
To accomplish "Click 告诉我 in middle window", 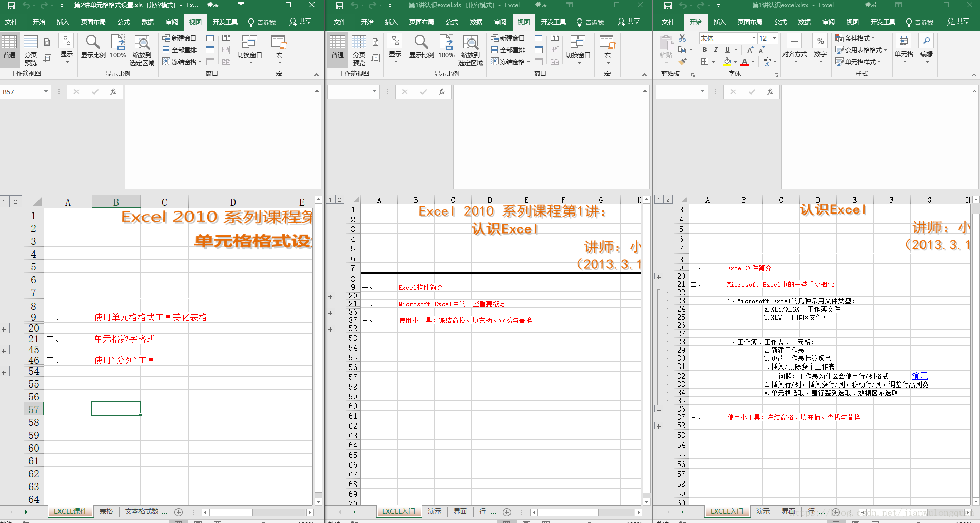I will click(590, 22).
